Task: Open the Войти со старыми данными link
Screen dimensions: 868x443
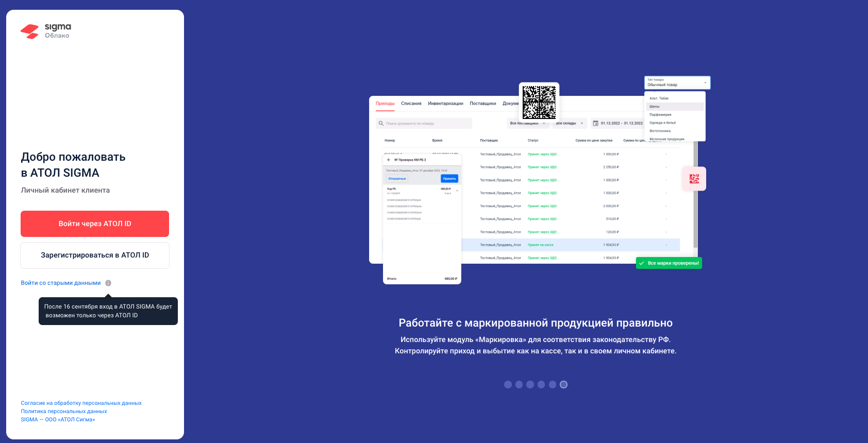Action: coord(61,283)
